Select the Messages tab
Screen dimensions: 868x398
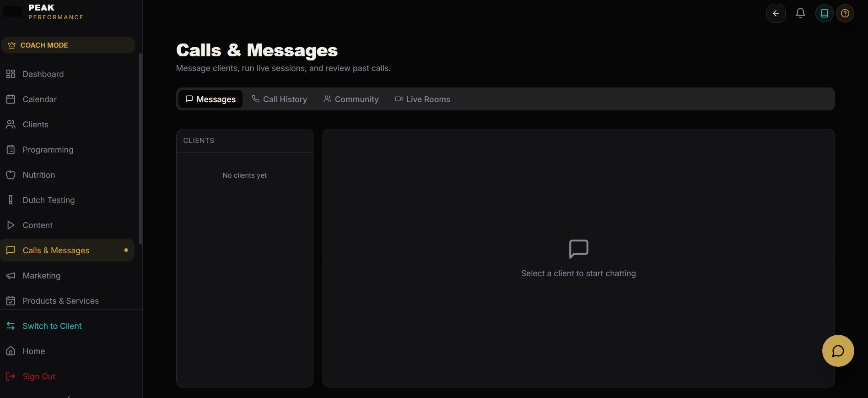(x=210, y=99)
